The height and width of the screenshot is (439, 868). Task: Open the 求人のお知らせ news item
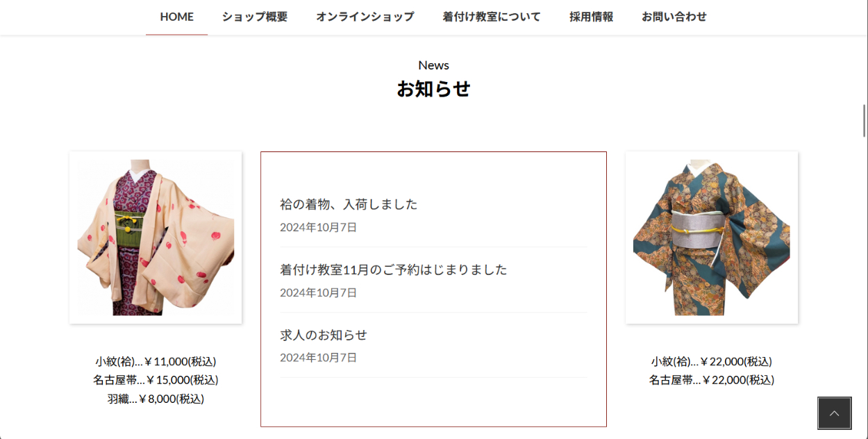(x=324, y=335)
